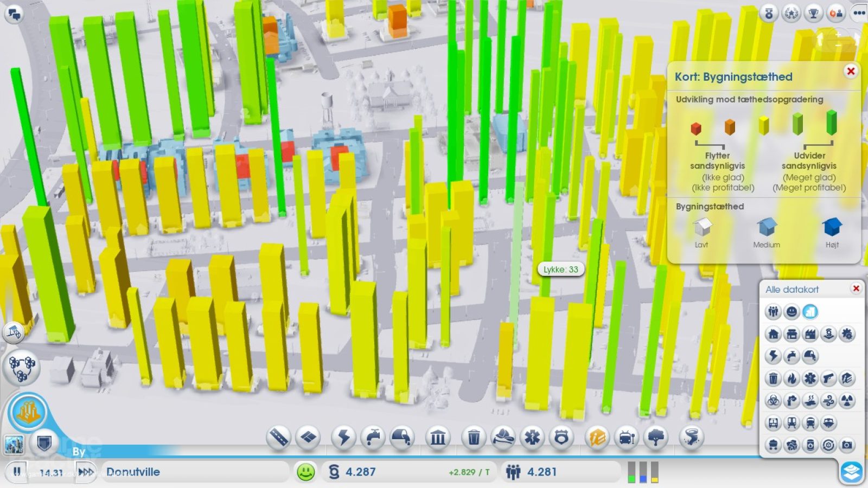
Task: Open the Power utilities menu
Action: 344,437
